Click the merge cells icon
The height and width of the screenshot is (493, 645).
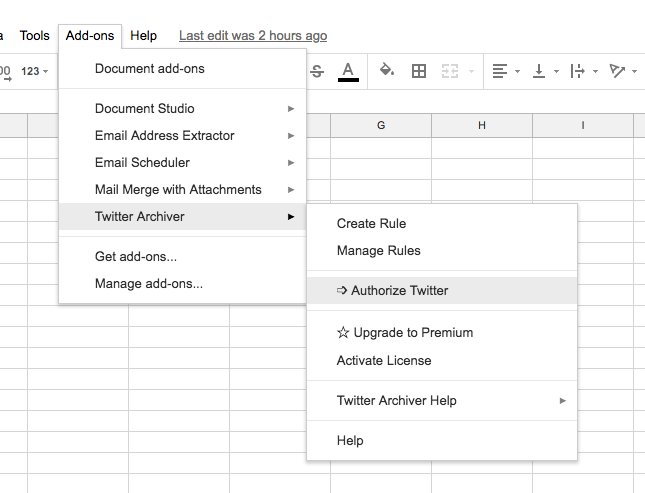450,71
